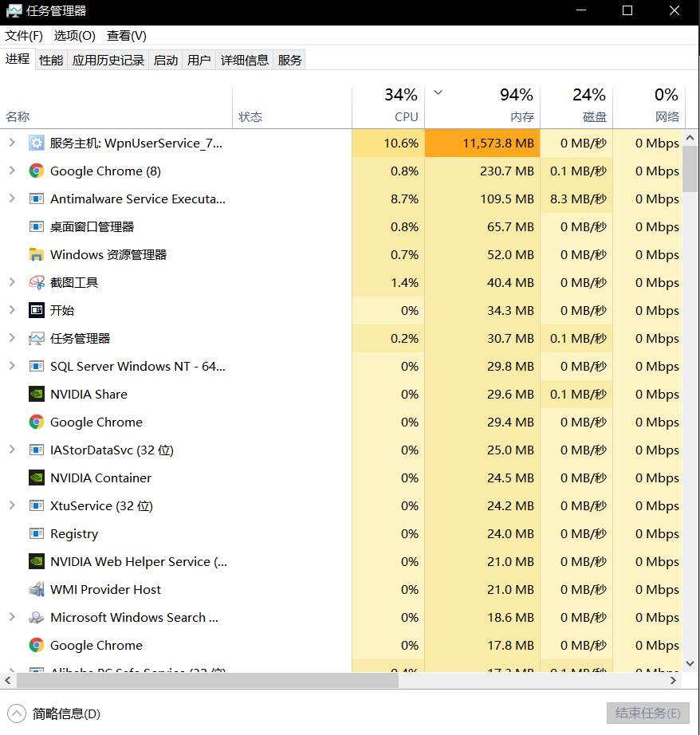The image size is (700, 735).
Task: Click the 桌面窗口管理器 process icon
Action: [37, 227]
